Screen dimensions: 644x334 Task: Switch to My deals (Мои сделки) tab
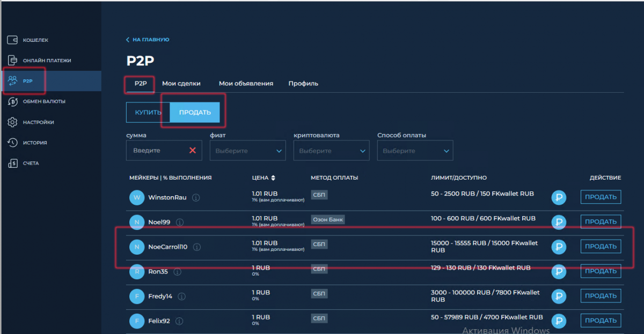[181, 84]
